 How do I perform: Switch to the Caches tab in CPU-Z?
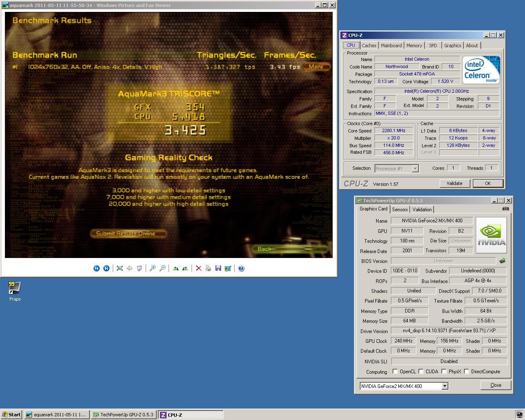click(x=369, y=46)
